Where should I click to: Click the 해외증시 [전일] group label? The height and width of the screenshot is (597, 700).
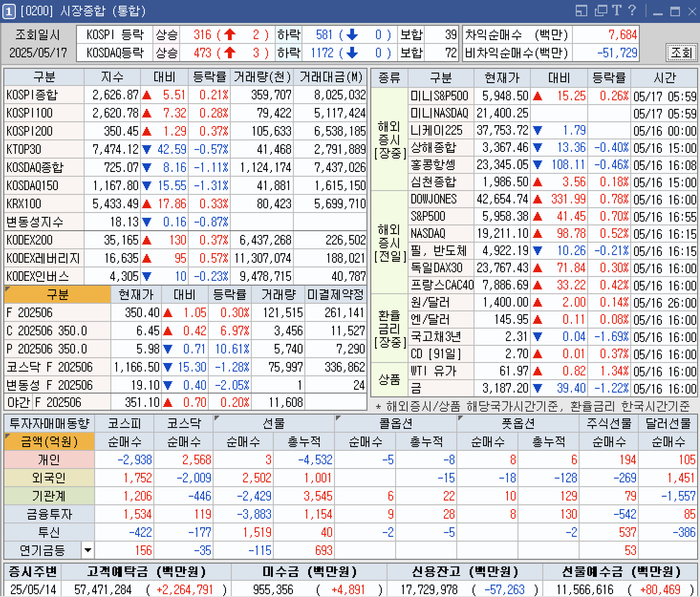tap(389, 243)
